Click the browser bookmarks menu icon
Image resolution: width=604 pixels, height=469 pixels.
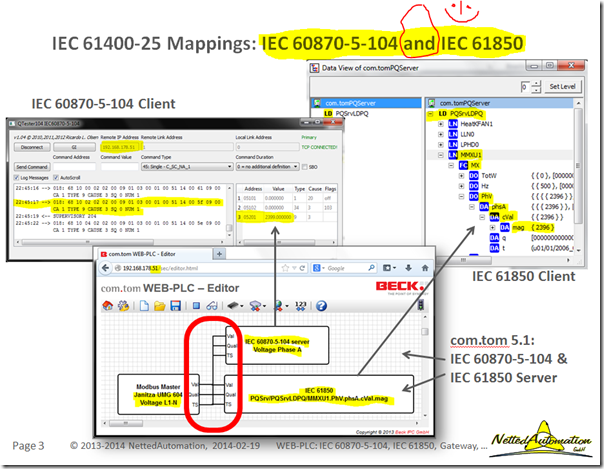(387, 268)
